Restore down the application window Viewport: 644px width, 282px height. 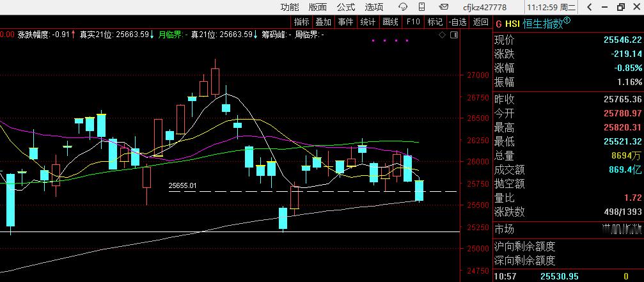pyautogui.click(x=620, y=7)
